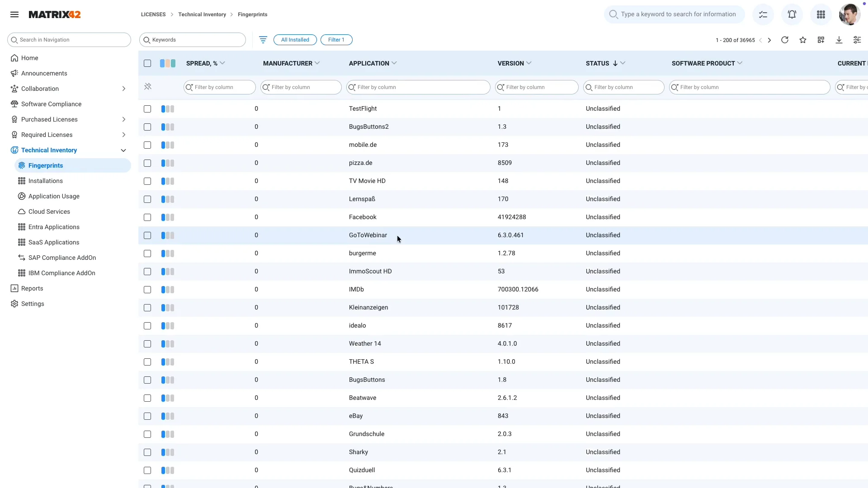Check the mobile.de row checkbox
Viewport: 868px width, 488px height.
[x=147, y=145]
